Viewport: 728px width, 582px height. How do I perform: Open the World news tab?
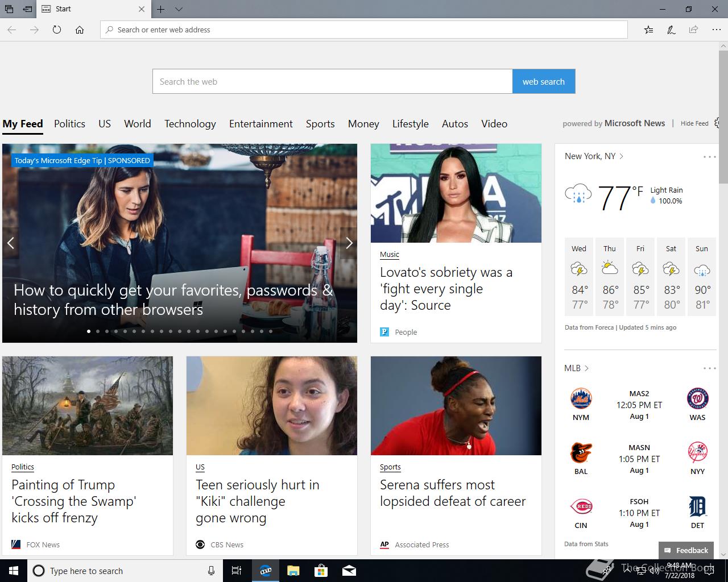138,124
